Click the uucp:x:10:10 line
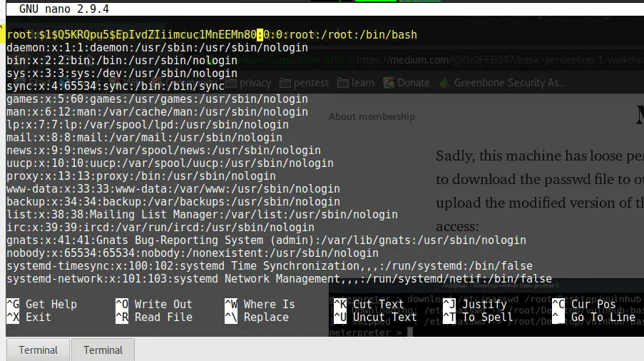Viewport: 644px width, 361px height. [x=170, y=163]
